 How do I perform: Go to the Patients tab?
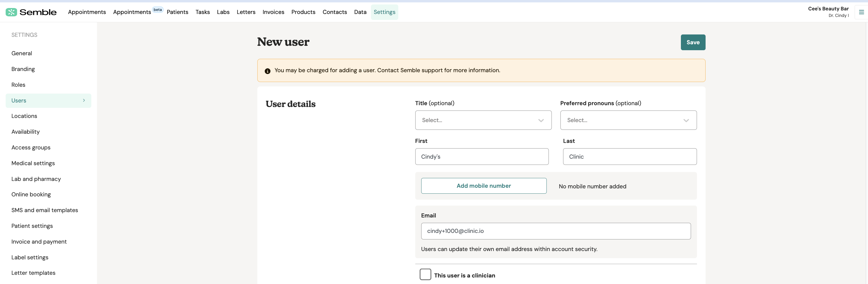click(x=178, y=12)
